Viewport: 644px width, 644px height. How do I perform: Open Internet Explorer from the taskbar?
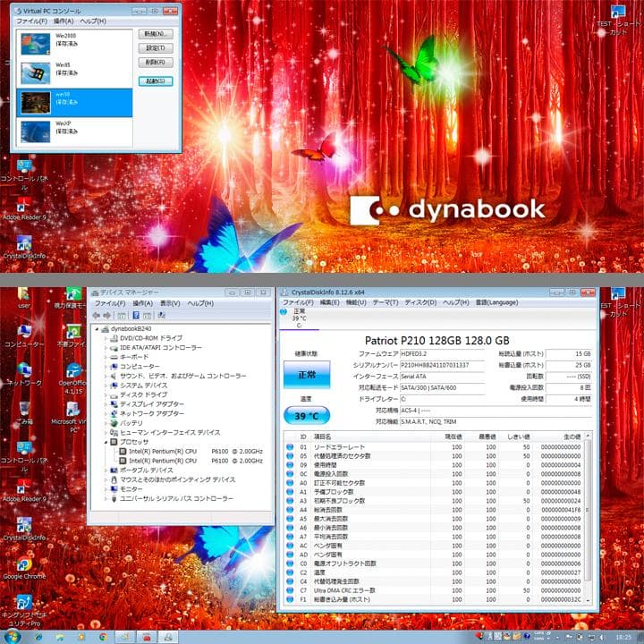(38, 637)
